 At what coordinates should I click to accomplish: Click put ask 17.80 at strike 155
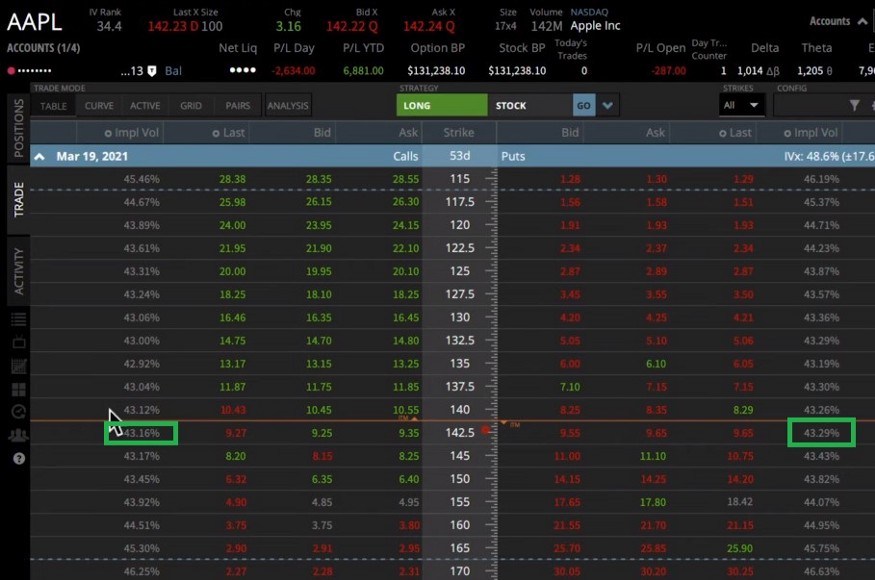(x=653, y=502)
